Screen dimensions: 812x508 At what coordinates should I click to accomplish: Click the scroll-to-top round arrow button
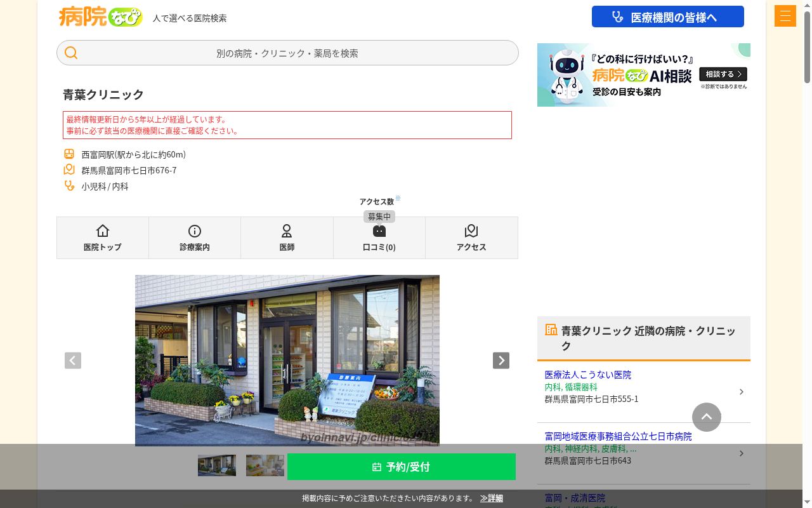707,417
